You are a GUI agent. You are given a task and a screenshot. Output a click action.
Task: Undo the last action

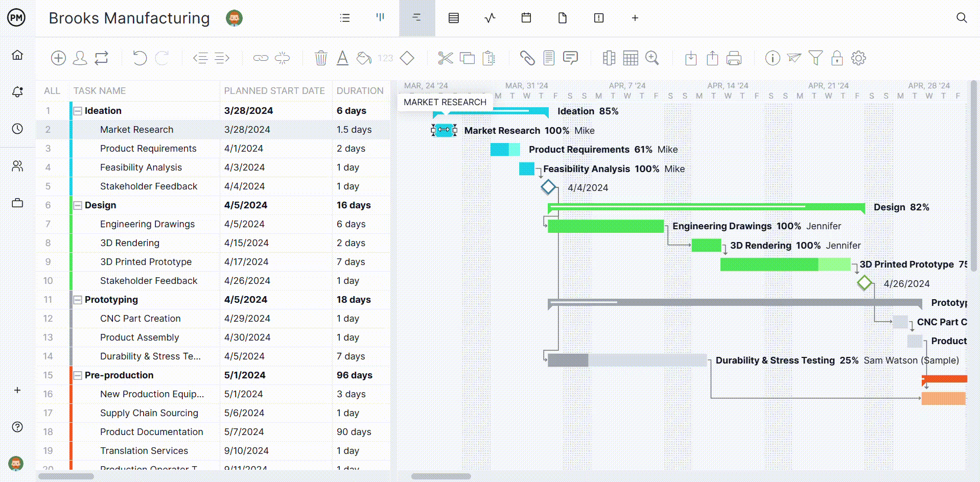[139, 58]
